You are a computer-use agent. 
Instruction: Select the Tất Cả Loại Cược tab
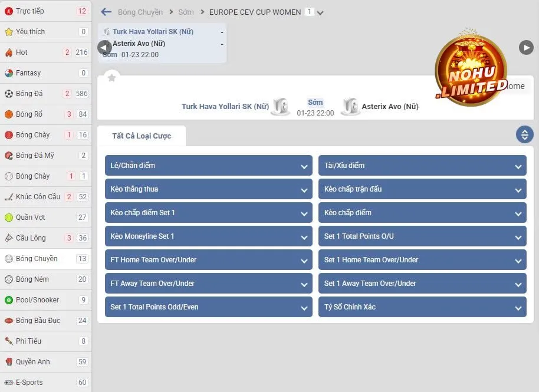point(142,136)
